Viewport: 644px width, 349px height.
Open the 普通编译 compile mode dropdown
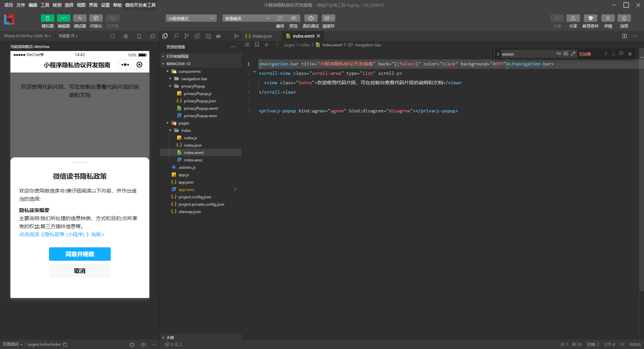tap(248, 18)
